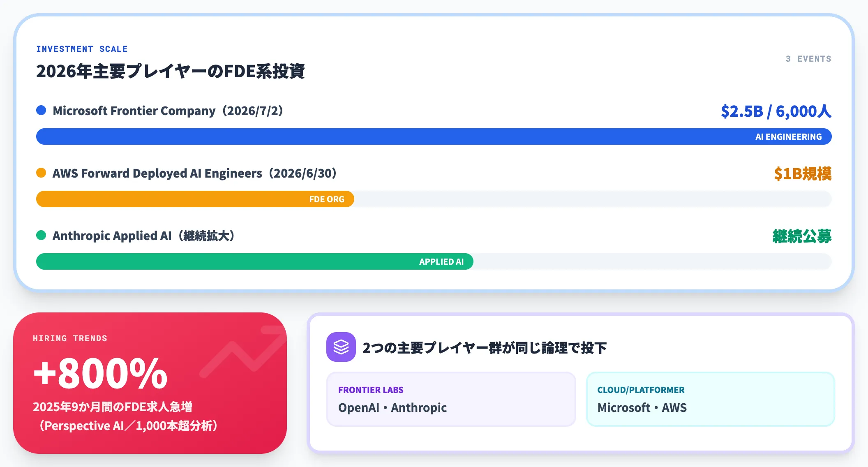Click AWS Forward Deployed AI Engineers row title
Viewport: 868px width, 467px height.
[195, 173]
